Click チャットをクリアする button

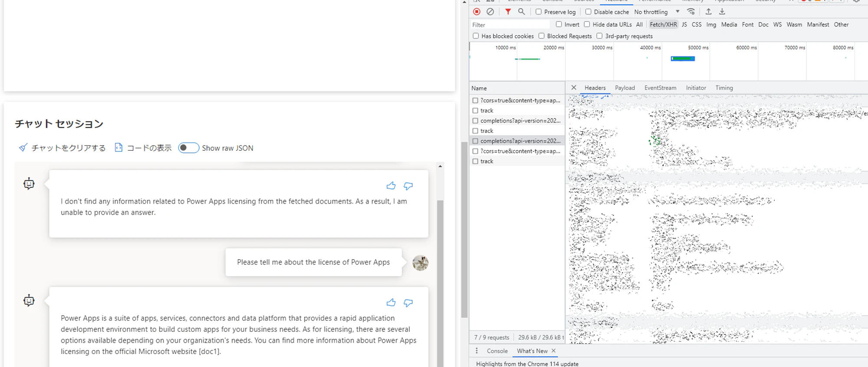(62, 148)
